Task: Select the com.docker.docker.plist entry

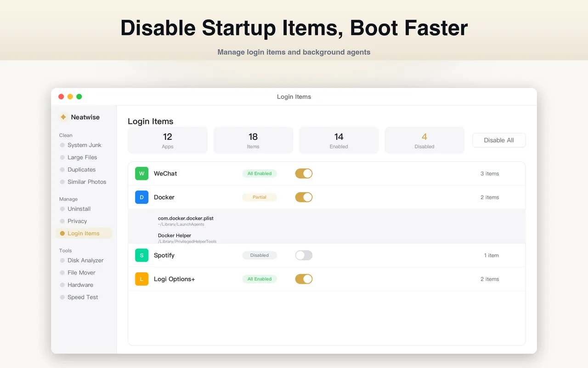Action: pyautogui.click(x=186, y=218)
